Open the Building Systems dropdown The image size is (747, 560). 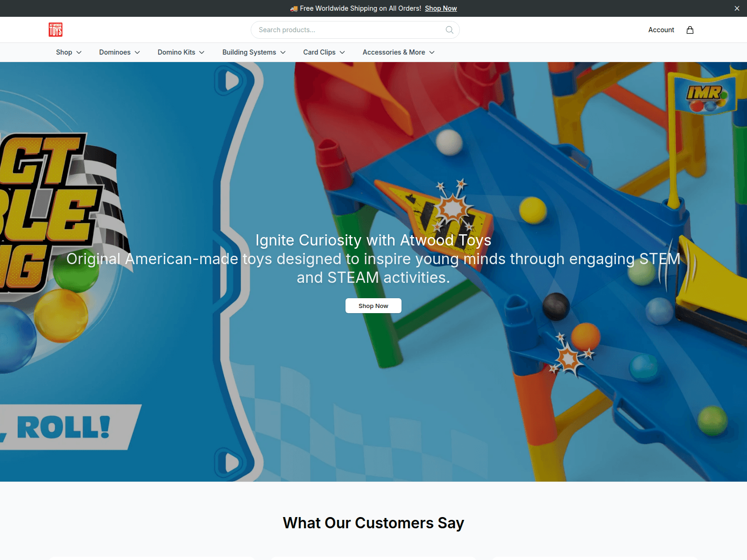(254, 52)
